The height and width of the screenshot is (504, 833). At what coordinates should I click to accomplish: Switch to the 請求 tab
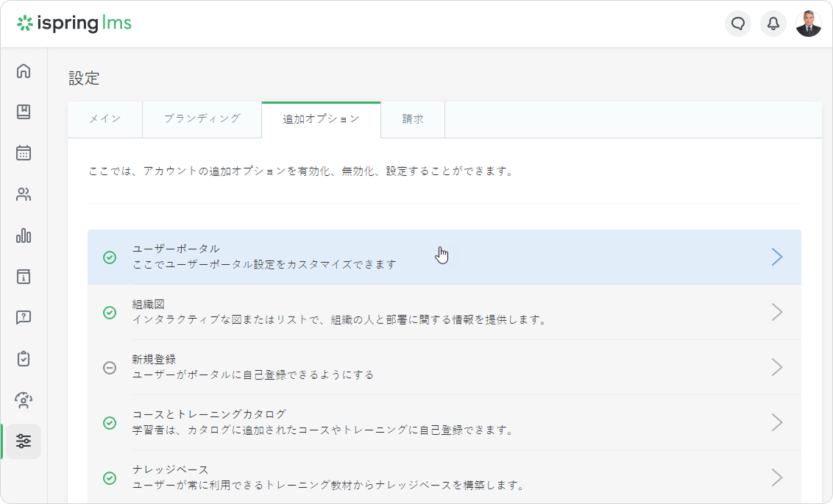click(x=413, y=119)
